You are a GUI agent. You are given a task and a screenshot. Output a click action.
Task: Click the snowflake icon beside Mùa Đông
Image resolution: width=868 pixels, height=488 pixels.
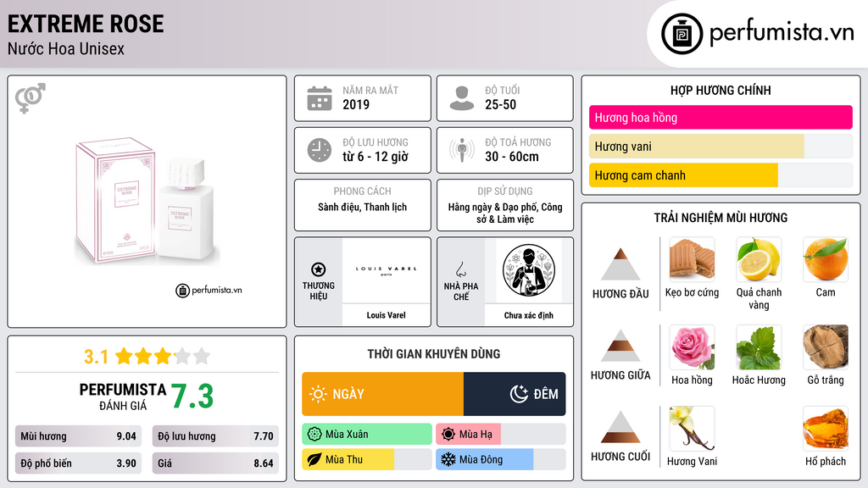coord(448,460)
